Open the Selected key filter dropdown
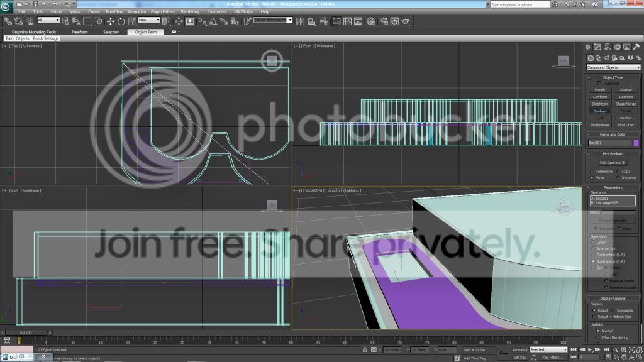 click(x=548, y=349)
